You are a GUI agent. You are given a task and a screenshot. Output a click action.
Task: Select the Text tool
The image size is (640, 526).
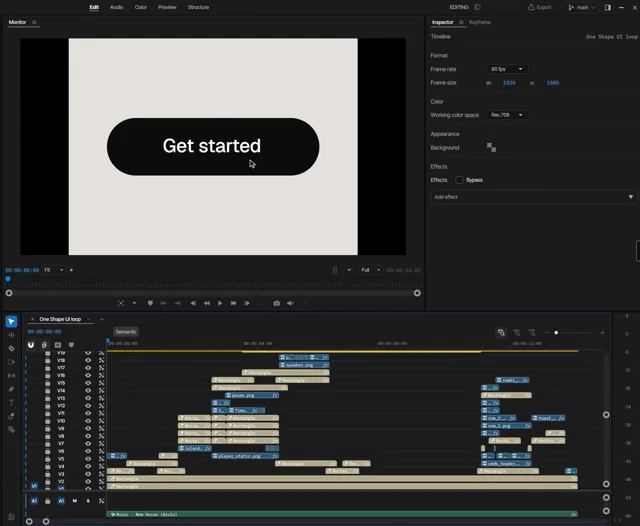point(11,402)
